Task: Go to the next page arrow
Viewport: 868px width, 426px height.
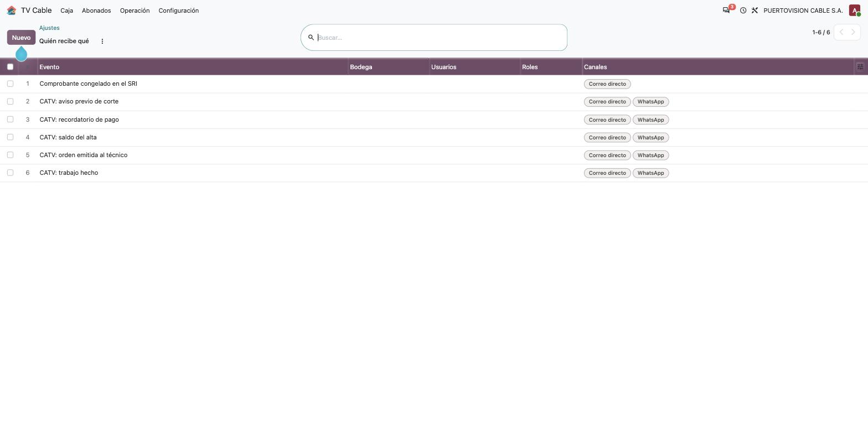Action: click(854, 32)
